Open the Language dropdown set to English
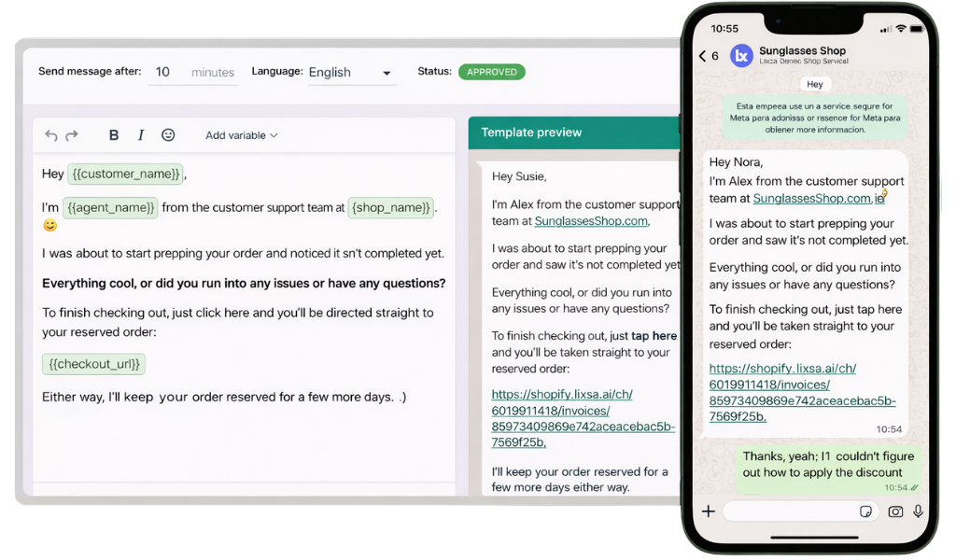This screenshot has height=560, width=956. click(x=350, y=73)
